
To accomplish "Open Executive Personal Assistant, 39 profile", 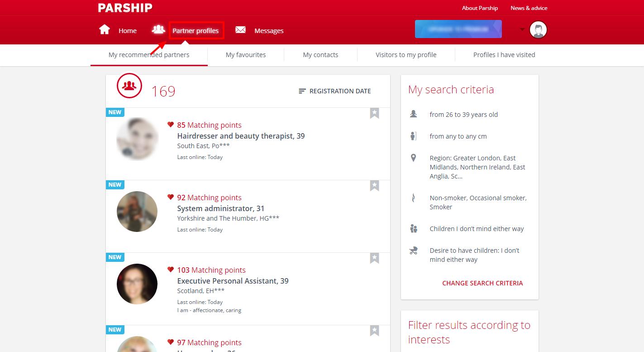I will point(233,281).
